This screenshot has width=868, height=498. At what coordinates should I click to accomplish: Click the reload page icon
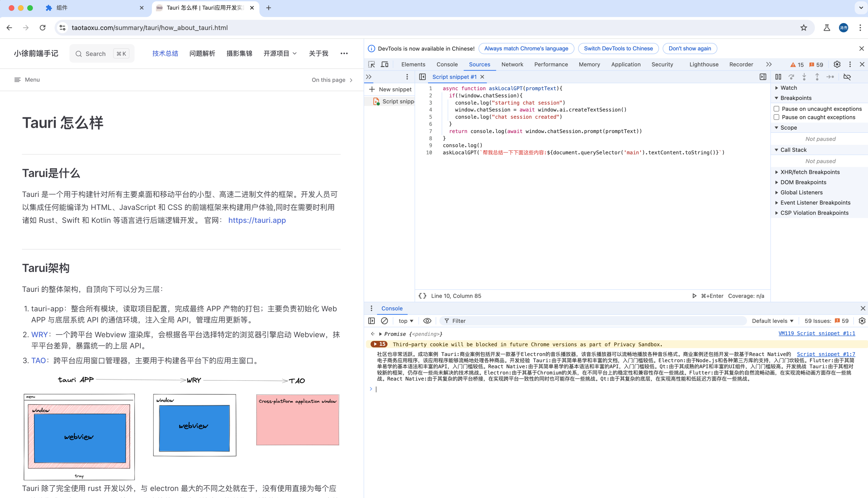[x=42, y=28]
